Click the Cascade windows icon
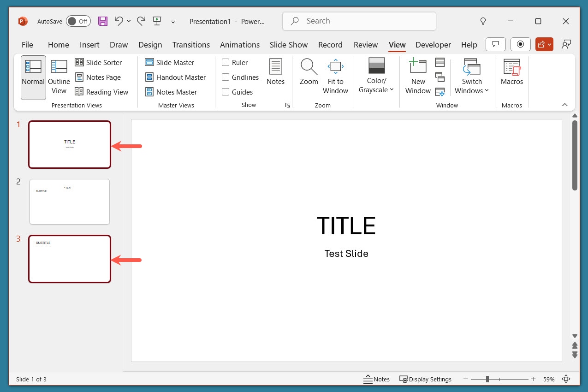 [x=440, y=77]
